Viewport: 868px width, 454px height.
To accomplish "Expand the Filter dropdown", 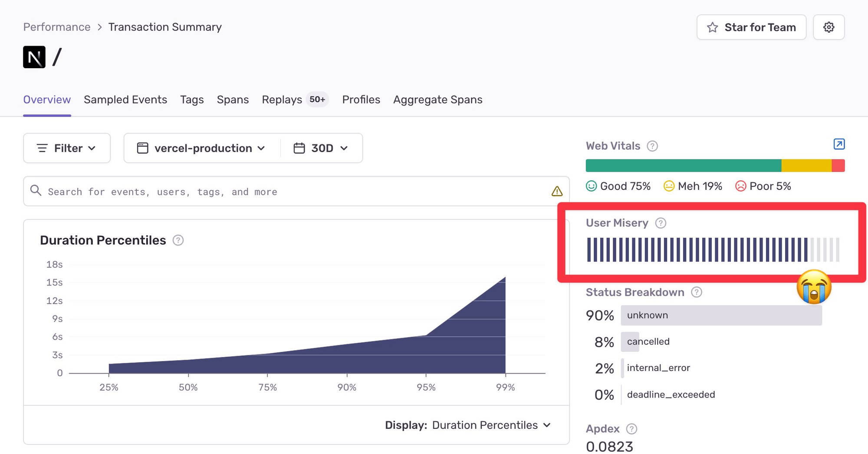I will click(67, 148).
